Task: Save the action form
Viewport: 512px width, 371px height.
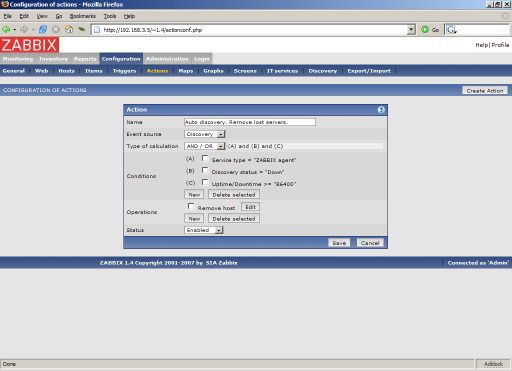Action: pos(339,243)
